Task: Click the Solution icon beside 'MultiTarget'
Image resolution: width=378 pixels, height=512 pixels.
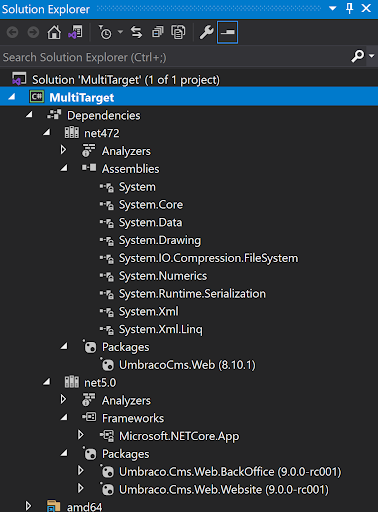Action: coord(19,79)
